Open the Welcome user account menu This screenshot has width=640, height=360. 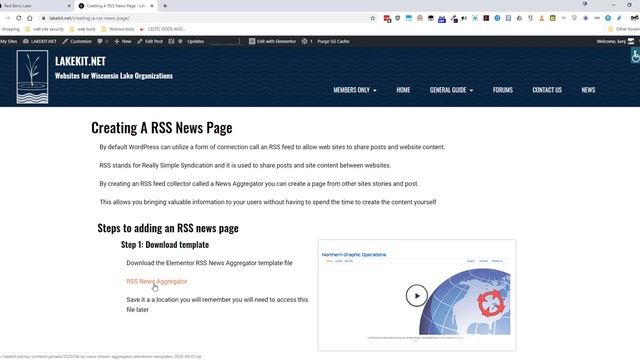(615, 41)
